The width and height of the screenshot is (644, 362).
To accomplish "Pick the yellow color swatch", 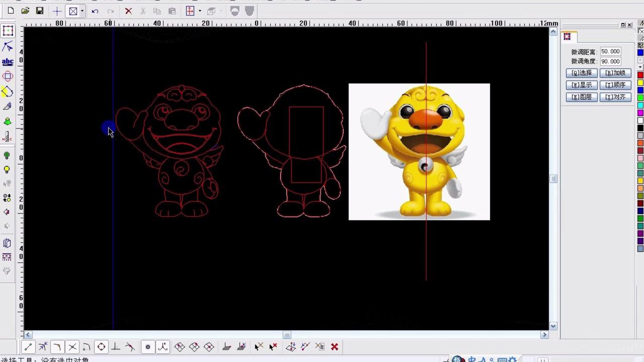I will (641, 83).
